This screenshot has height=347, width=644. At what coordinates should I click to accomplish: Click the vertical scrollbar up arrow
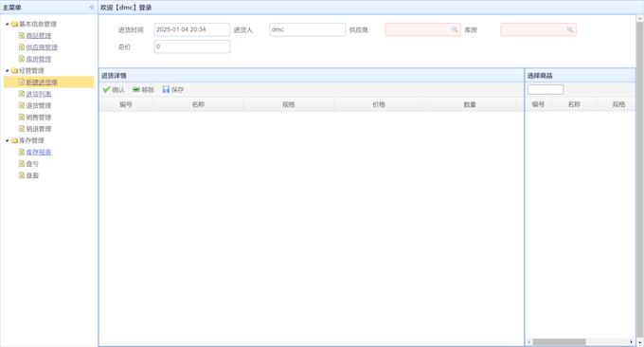tap(640, 19)
